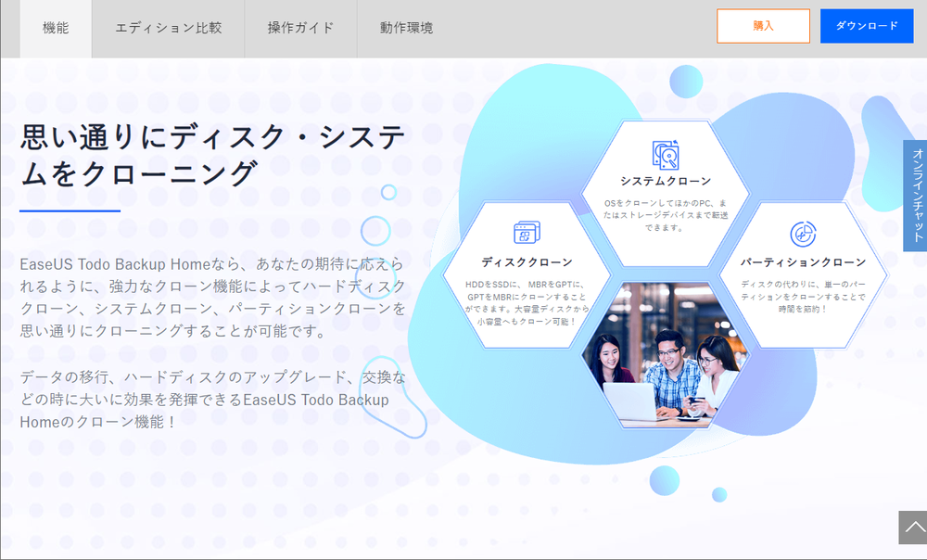927x560 pixels.
Task: Click the text HDDをSSDに、MBRをGPTに
Action: tap(527, 303)
